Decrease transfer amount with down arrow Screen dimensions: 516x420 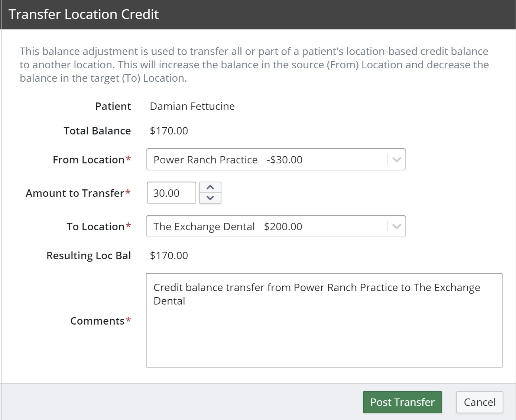(x=210, y=198)
